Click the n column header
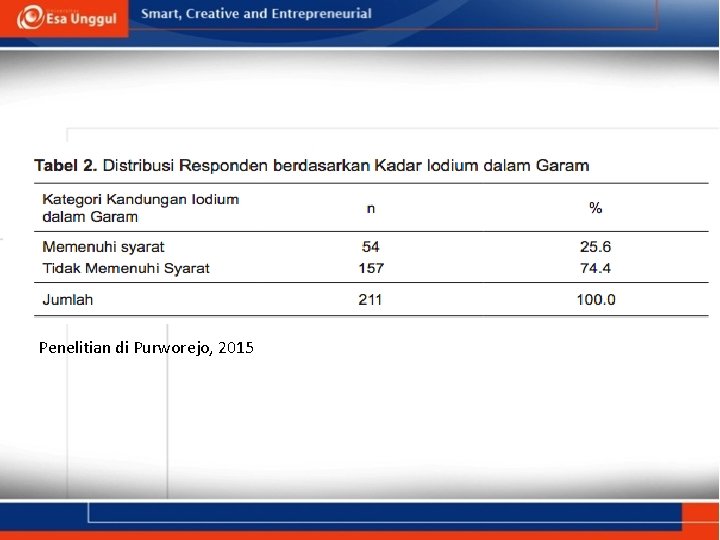 (371, 208)
